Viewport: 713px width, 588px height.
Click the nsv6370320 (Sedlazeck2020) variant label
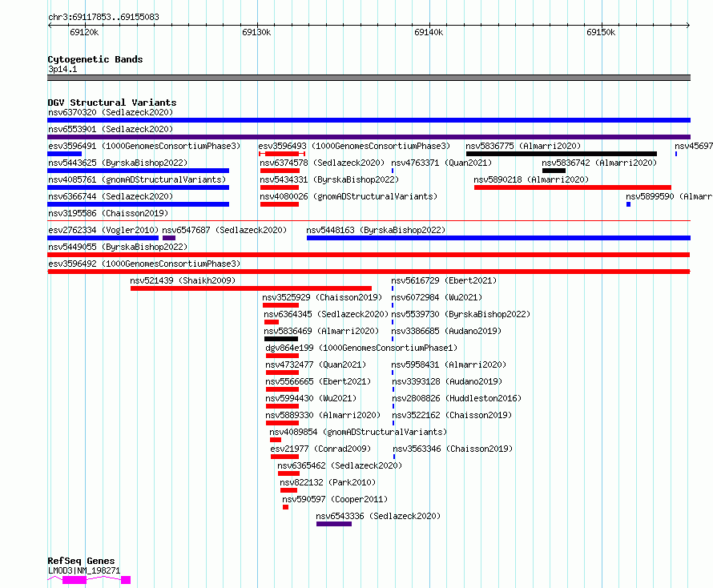(111, 112)
